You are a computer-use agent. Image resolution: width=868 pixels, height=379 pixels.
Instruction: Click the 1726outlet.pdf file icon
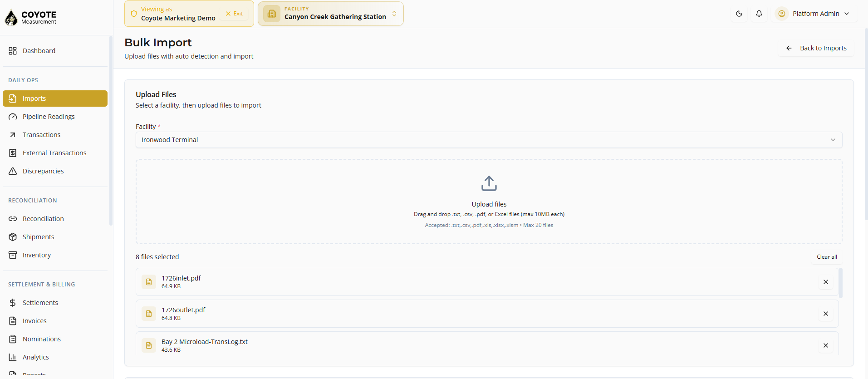click(148, 314)
